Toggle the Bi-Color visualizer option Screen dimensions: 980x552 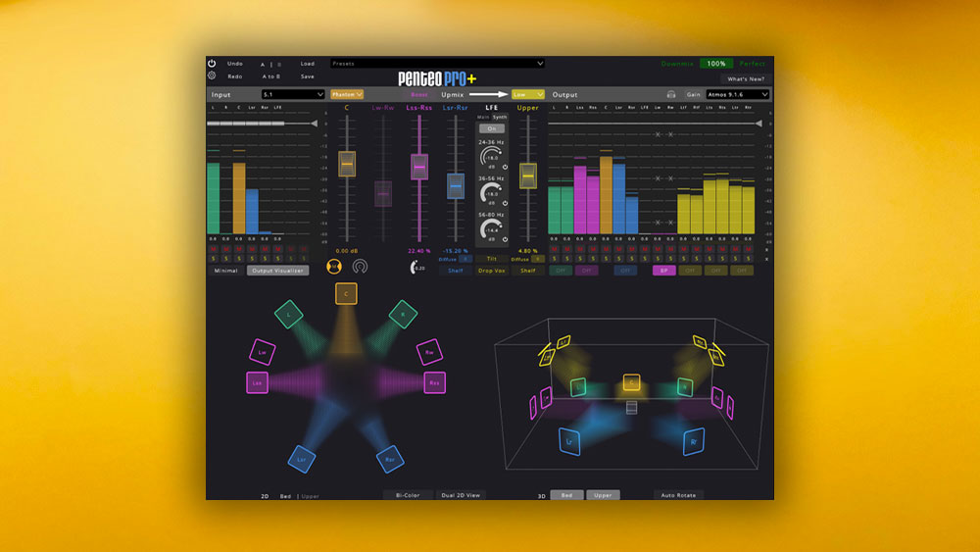coord(408,494)
